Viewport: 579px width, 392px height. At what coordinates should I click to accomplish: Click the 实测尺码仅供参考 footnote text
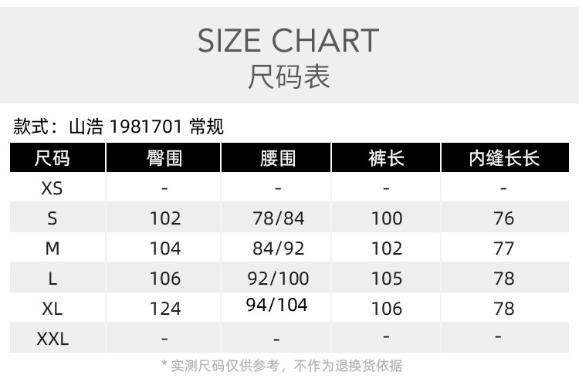281,366
